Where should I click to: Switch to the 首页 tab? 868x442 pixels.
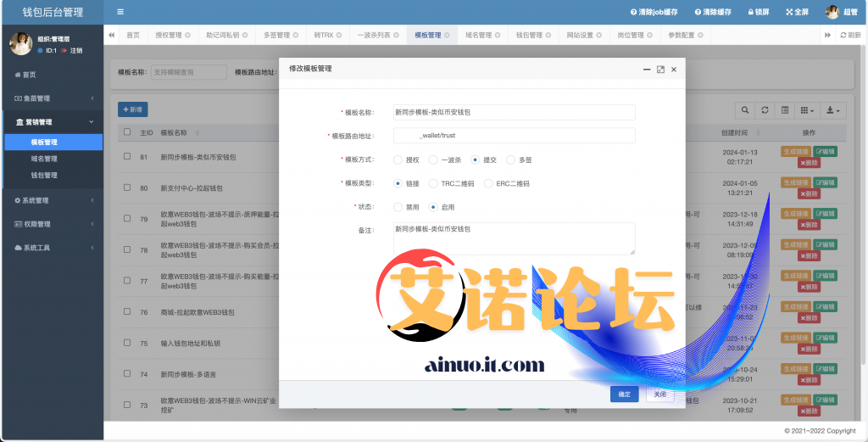[133, 35]
